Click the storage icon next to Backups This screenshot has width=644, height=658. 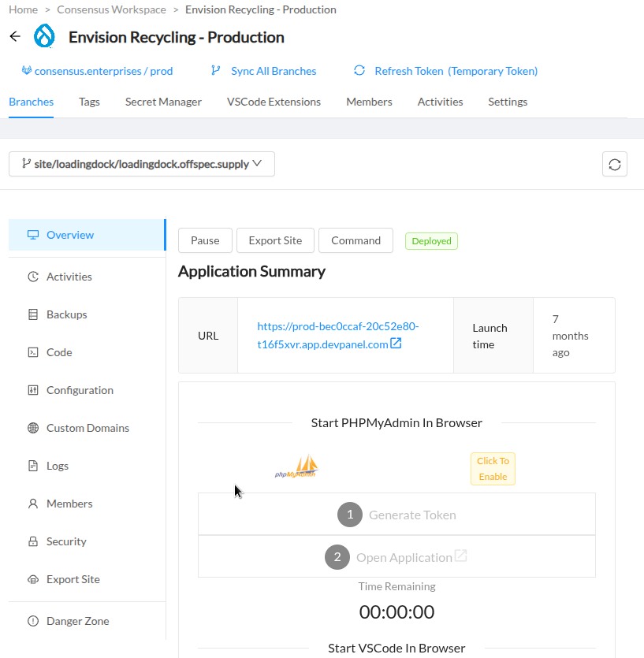(33, 314)
